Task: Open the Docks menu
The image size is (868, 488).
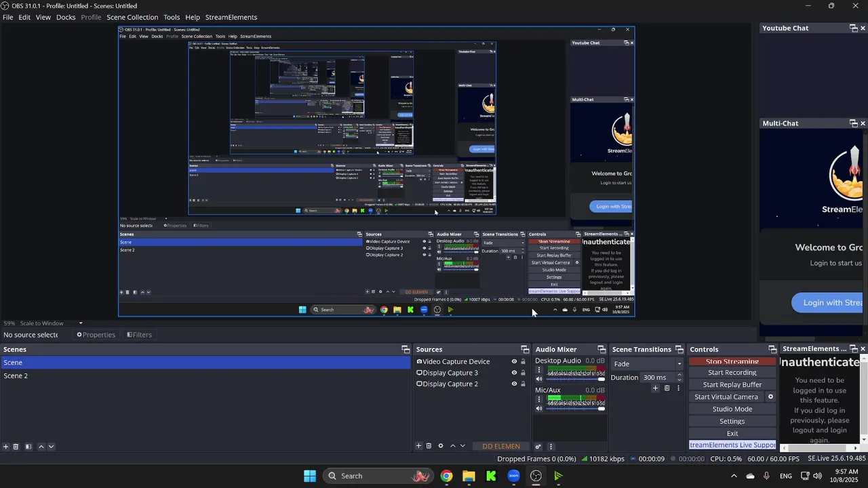Action: tap(66, 17)
